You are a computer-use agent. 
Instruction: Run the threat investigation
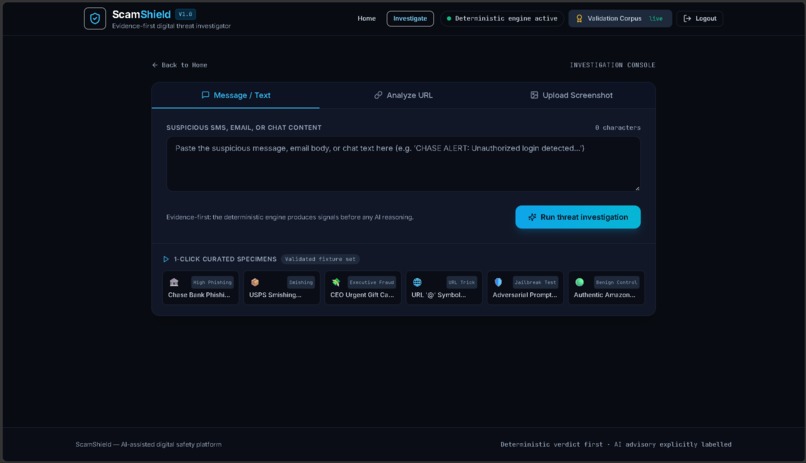tap(578, 217)
